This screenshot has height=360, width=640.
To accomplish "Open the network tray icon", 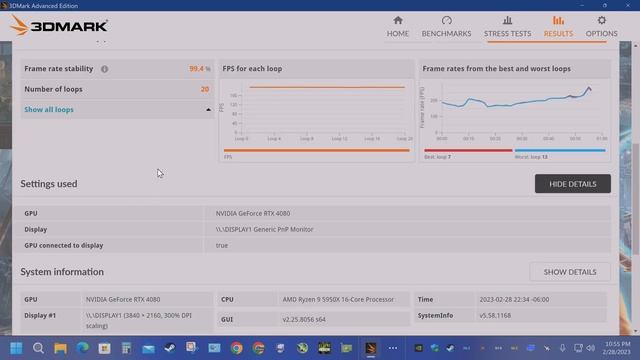I will [x=578, y=348].
